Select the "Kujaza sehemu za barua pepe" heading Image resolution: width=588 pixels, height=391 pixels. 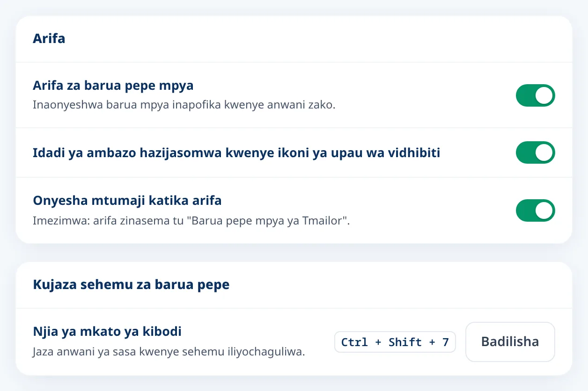tap(131, 284)
